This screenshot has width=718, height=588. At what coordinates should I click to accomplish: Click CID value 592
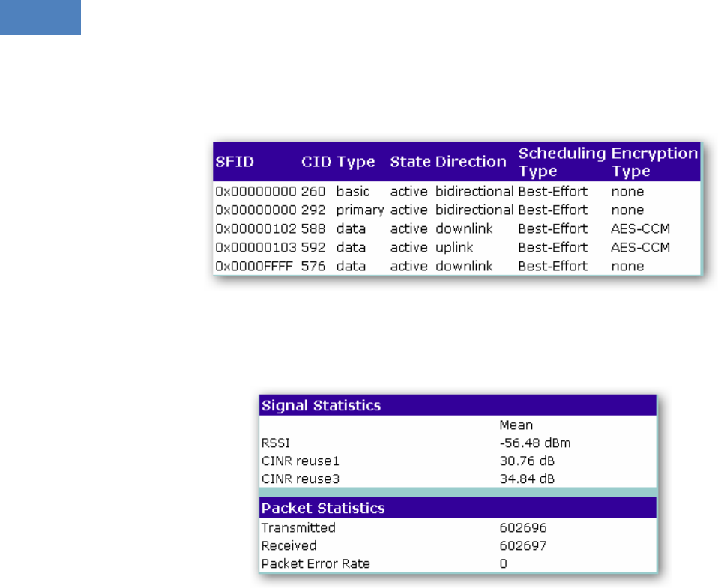tap(313, 247)
